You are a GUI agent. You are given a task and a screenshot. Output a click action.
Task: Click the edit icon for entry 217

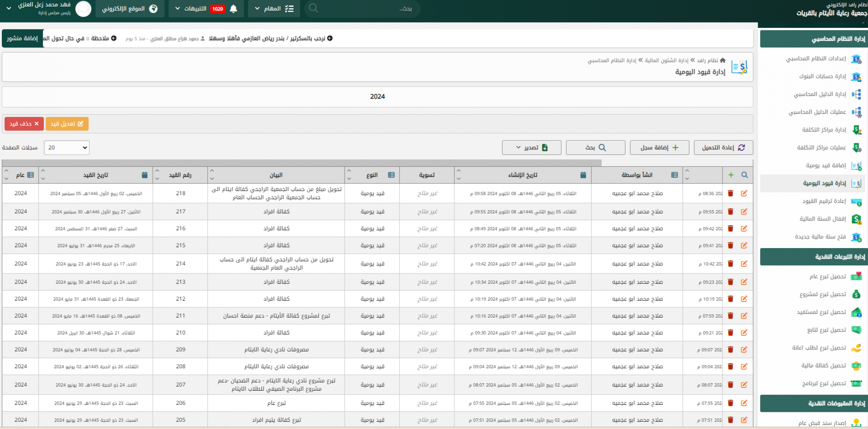coord(744,212)
